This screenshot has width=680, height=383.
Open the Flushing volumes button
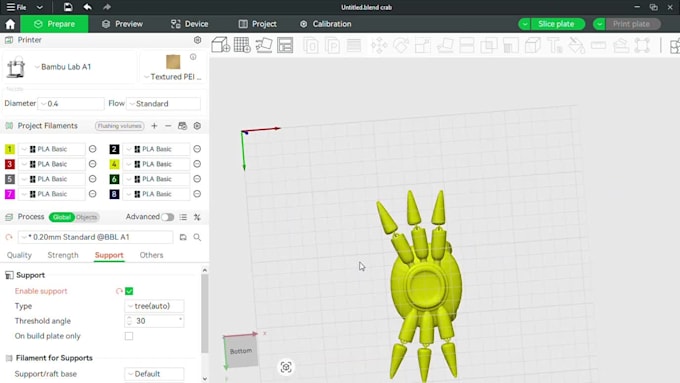pyautogui.click(x=119, y=126)
